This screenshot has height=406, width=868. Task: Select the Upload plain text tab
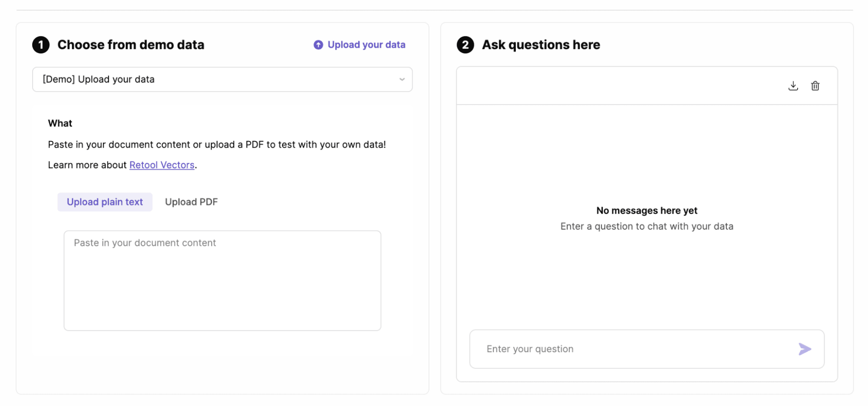click(x=105, y=202)
